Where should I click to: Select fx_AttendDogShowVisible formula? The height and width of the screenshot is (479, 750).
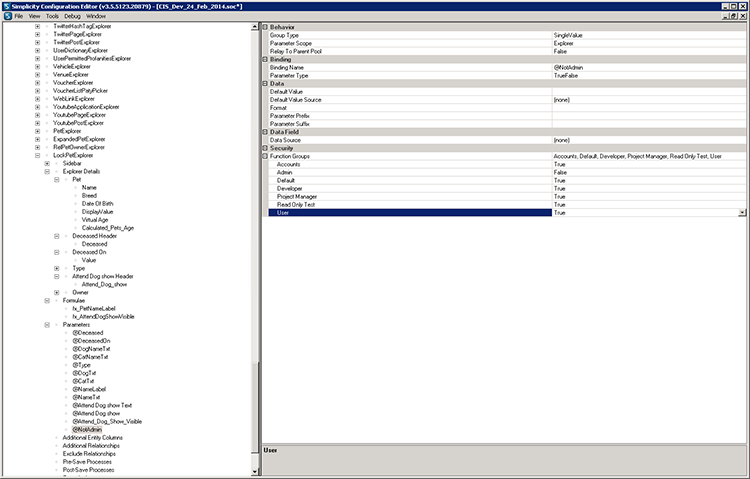103,317
